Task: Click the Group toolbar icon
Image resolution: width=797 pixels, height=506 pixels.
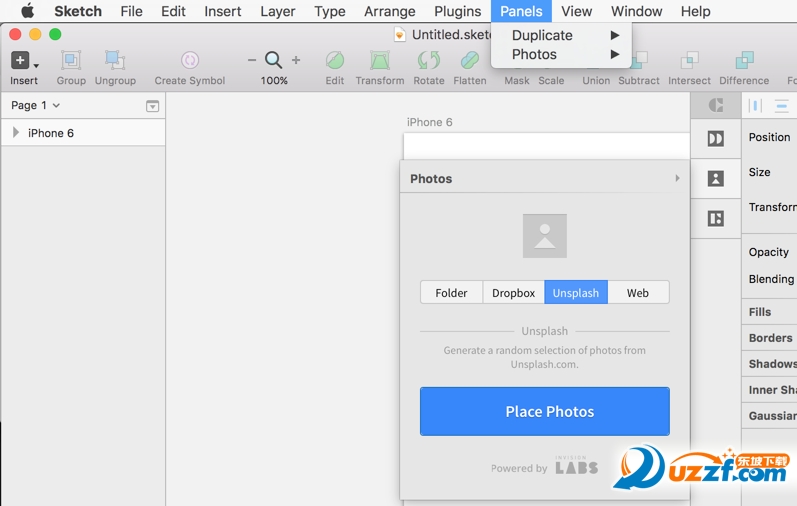Action: (x=71, y=60)
